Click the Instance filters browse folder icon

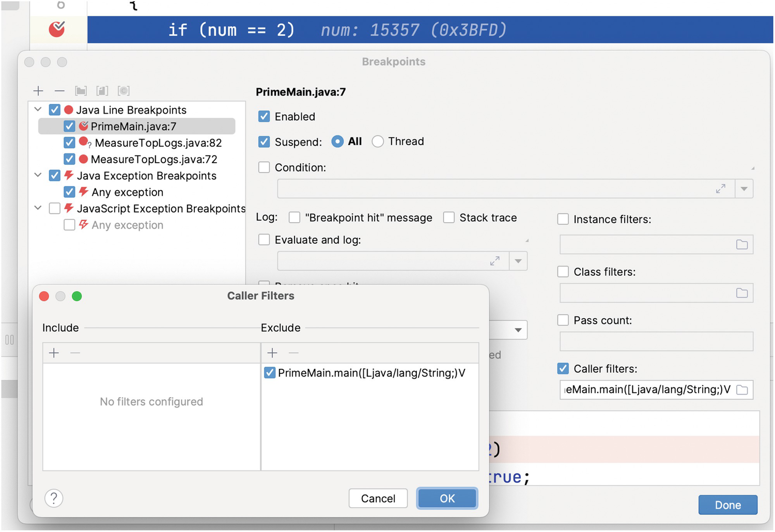[x=742, y=245]
